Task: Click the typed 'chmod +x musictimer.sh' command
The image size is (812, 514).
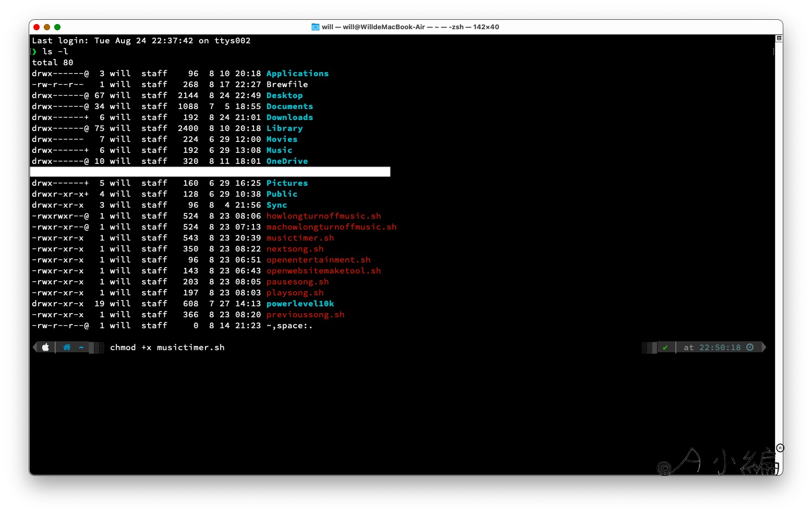Action: pos(167,348)
